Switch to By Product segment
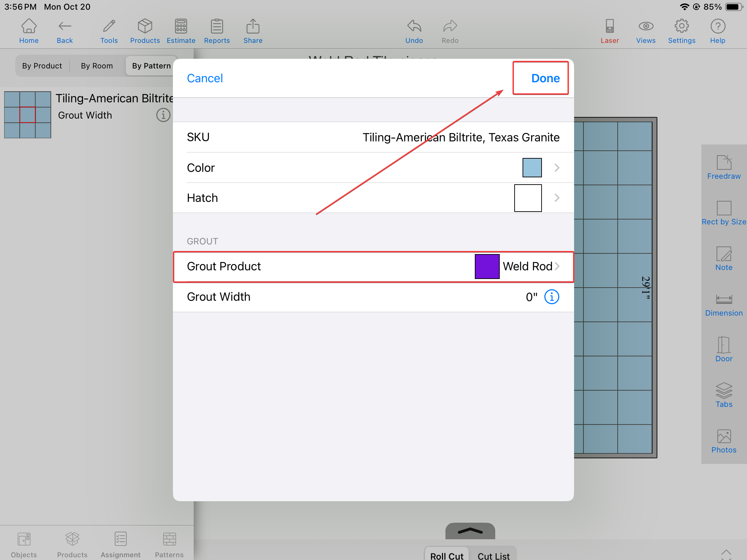This screenshot has height=560, width=747. pos(42,66)
